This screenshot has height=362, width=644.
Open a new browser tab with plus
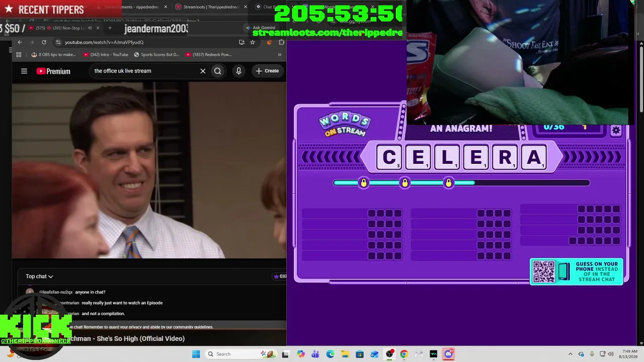pyautogui.click(x=110, y=28)
